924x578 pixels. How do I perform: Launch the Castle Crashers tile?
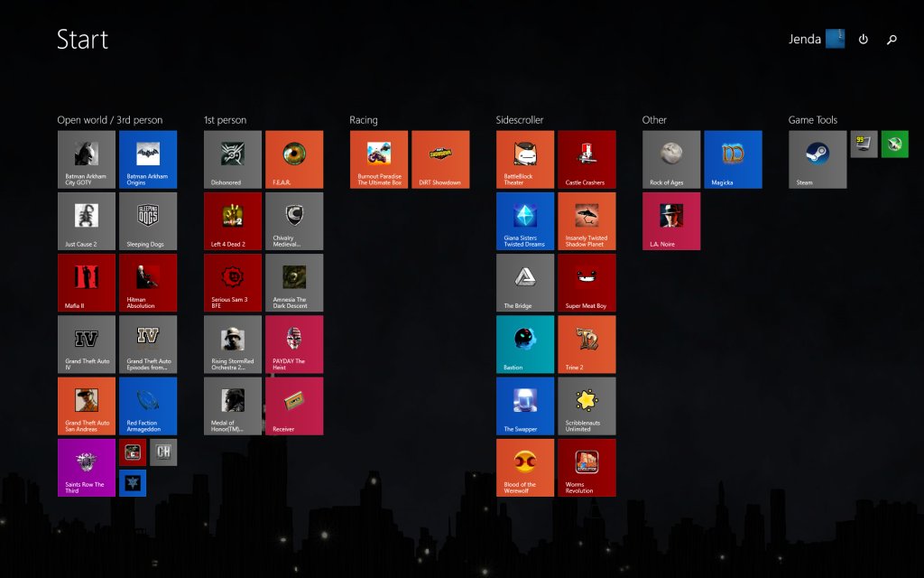[587, 159]
